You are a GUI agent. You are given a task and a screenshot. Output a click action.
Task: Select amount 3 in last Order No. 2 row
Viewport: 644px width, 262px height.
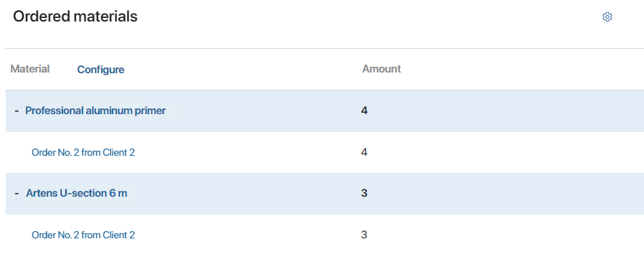[x=364, y=235]
